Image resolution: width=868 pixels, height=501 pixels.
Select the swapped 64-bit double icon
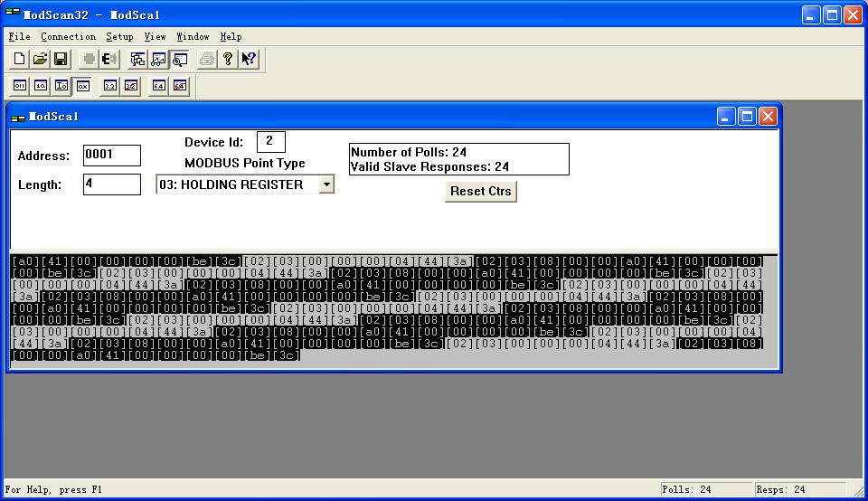180,86
